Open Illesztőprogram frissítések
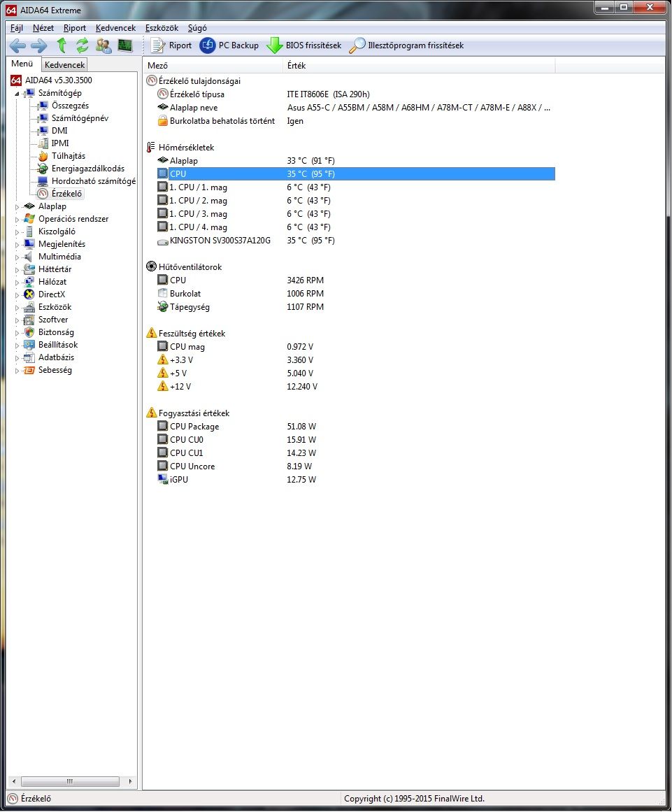The height and width of the screenshot is (812, 672). click(x=406, y=45)
